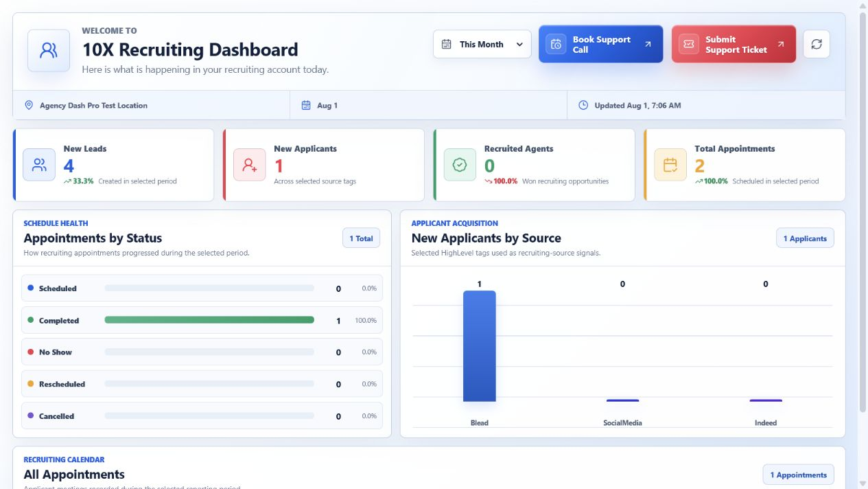
Task: Click the 1 Appointment badge
Action: [x=799, y=475]
